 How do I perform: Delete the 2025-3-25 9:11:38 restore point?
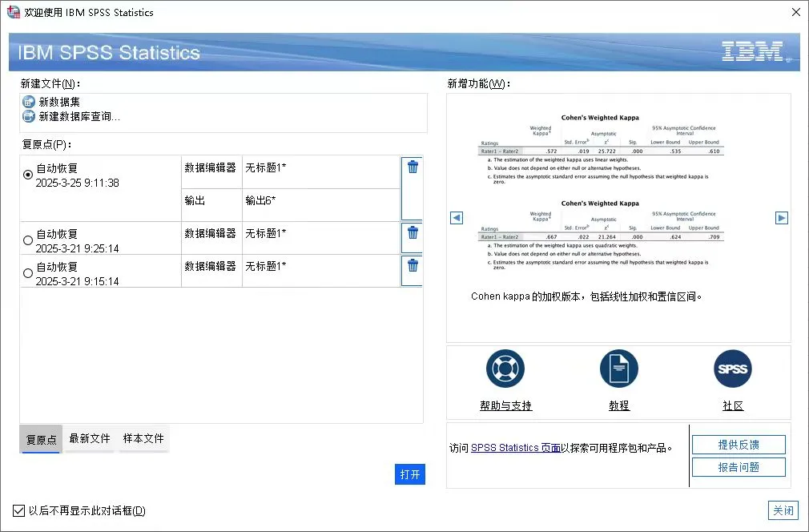[413, 167]
